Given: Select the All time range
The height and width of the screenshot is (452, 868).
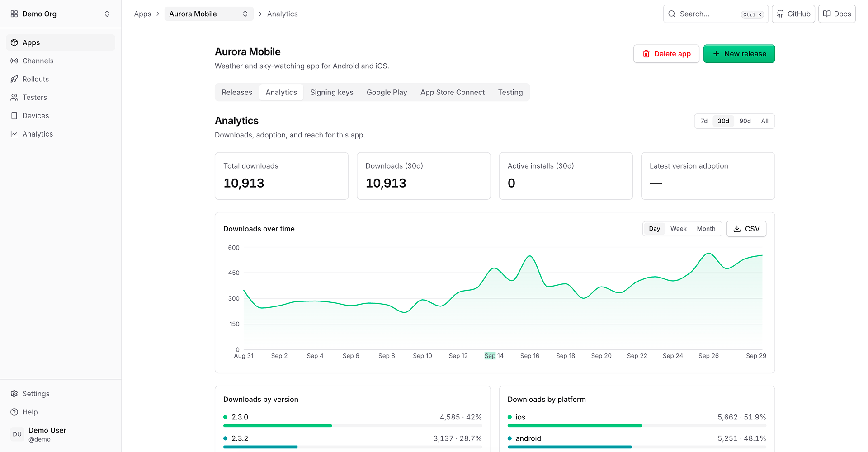Looking at the screenshot, I should click(764, 121).
